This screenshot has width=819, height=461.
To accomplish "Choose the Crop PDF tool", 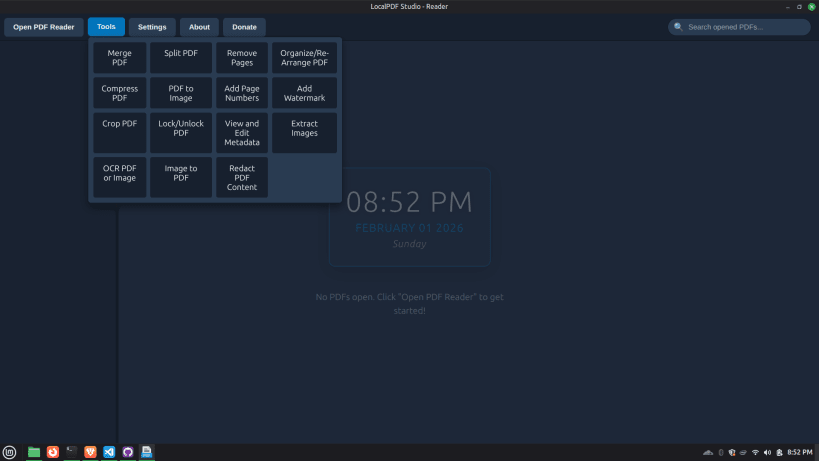I will pyautogui.click(x=120, y=133).
